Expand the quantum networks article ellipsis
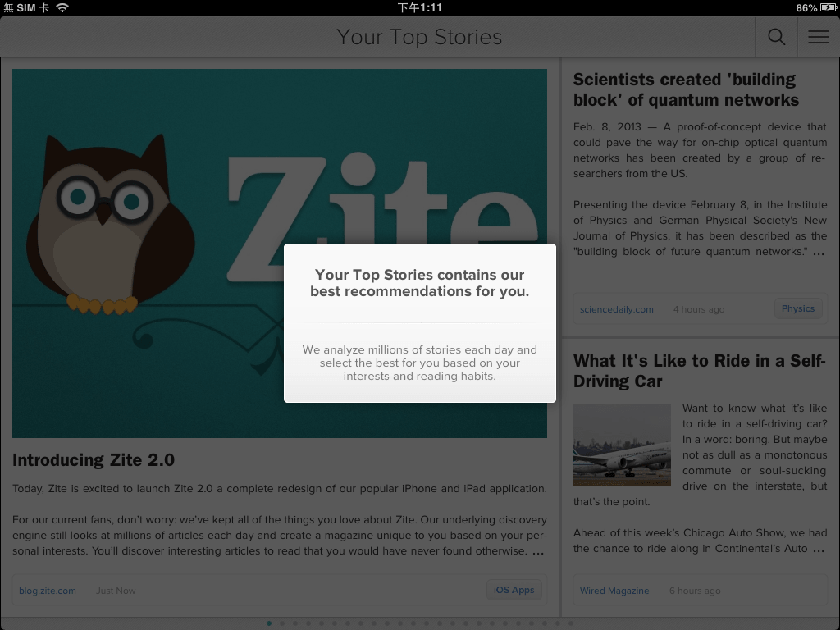The image size is (840, 630). (x=819, y=253)
